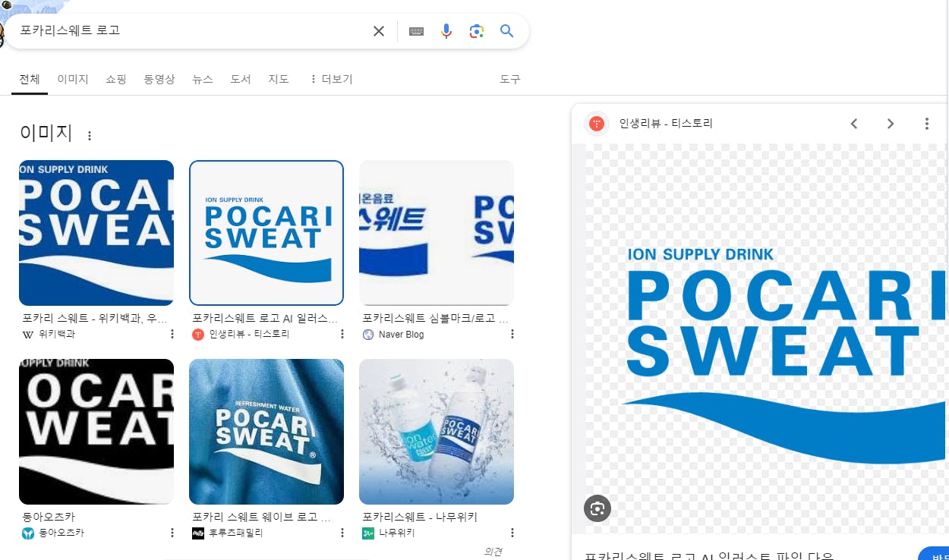The width and height of the screenshot is (949, 560).
Task: Click the 위키백과 source name
Action: coord(57,335)
